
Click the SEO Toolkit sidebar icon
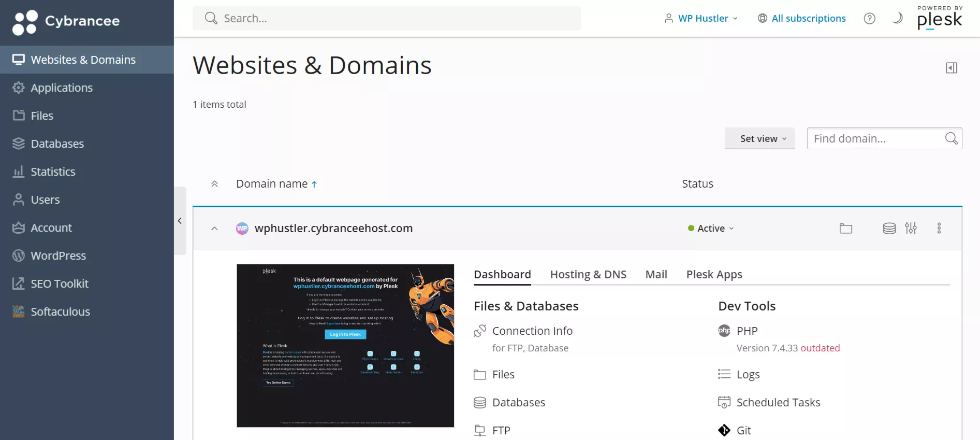pos(19,283)
